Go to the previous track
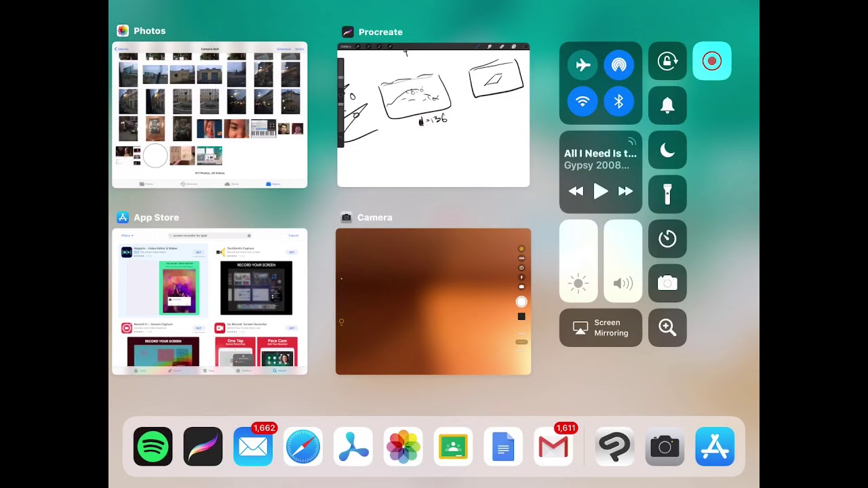Viewport: 868px width, 488px height. tap(576, 191)
